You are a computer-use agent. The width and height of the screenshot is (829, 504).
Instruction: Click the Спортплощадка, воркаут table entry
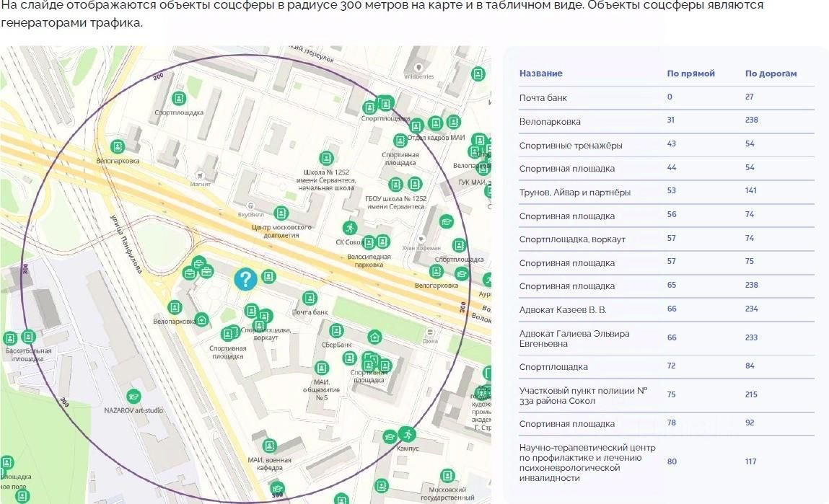[572, 239]
